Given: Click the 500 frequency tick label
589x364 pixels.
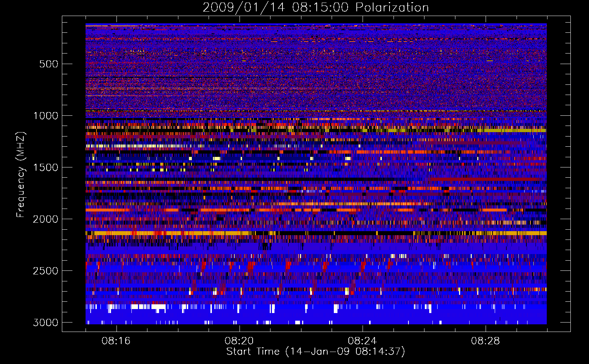Looking at the screenshot, I should 49,64.
